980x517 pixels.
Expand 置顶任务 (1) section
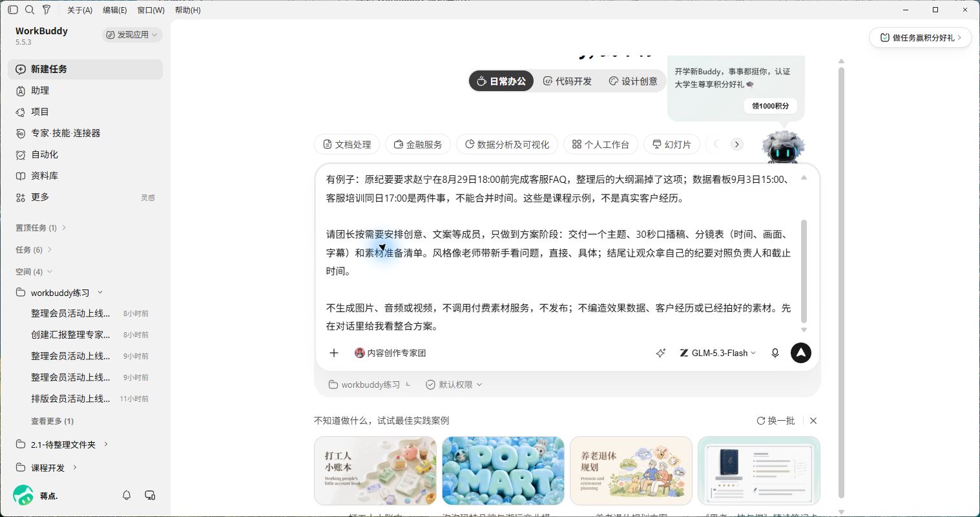pyautogui.click(x=41, y=227)
